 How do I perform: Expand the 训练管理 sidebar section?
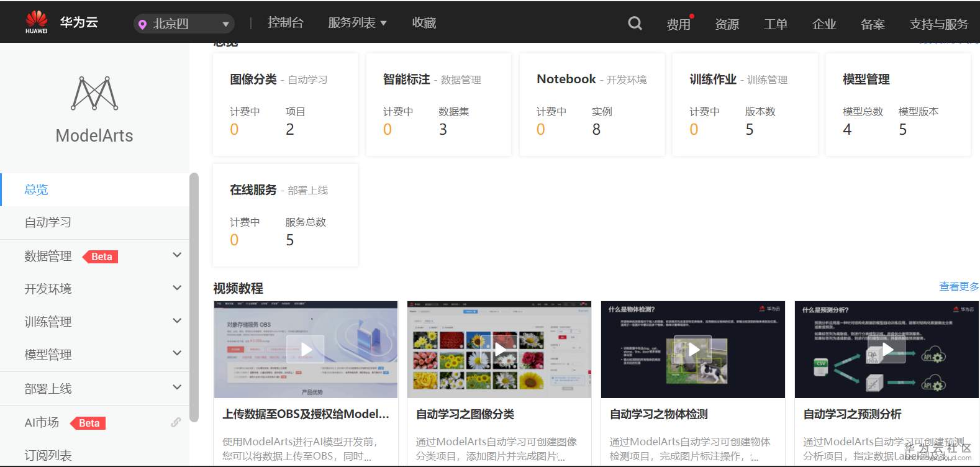tap(177, 321)
